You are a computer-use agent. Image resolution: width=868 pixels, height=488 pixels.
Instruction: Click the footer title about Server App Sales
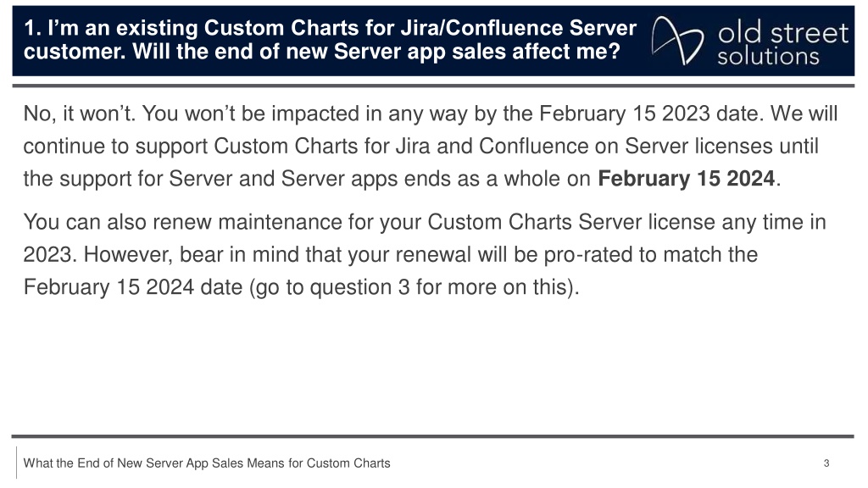tap(207, 463)
